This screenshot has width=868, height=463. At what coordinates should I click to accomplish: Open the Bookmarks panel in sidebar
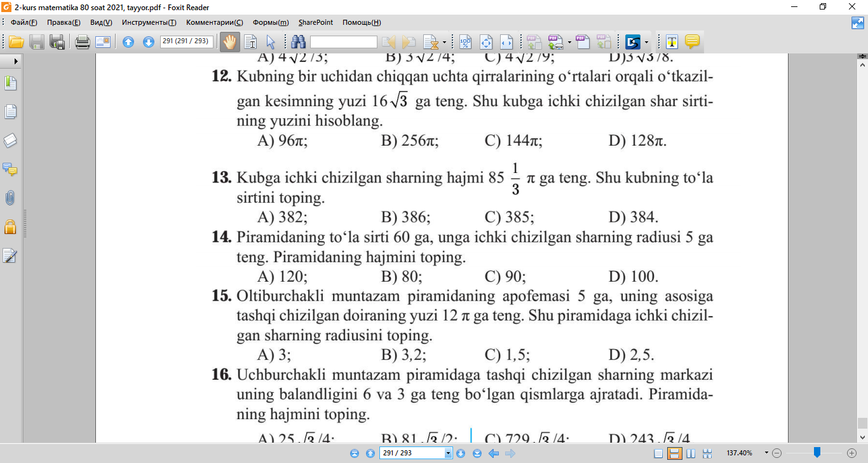(x=10, y=83)
